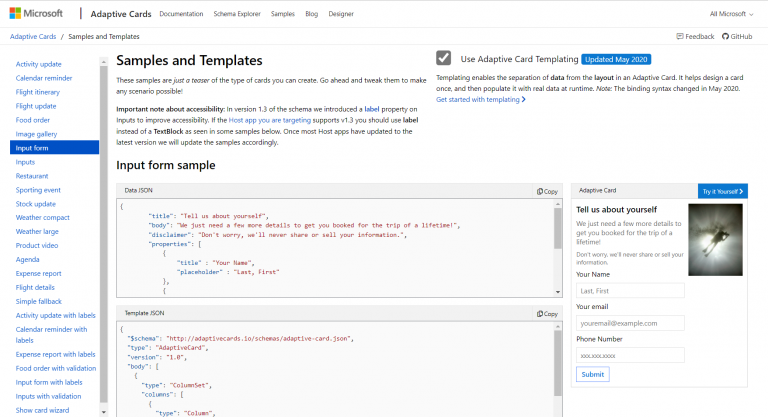Select Image gallery sample
This screenshot has height=417, width=768.
(x=36, y=134)
